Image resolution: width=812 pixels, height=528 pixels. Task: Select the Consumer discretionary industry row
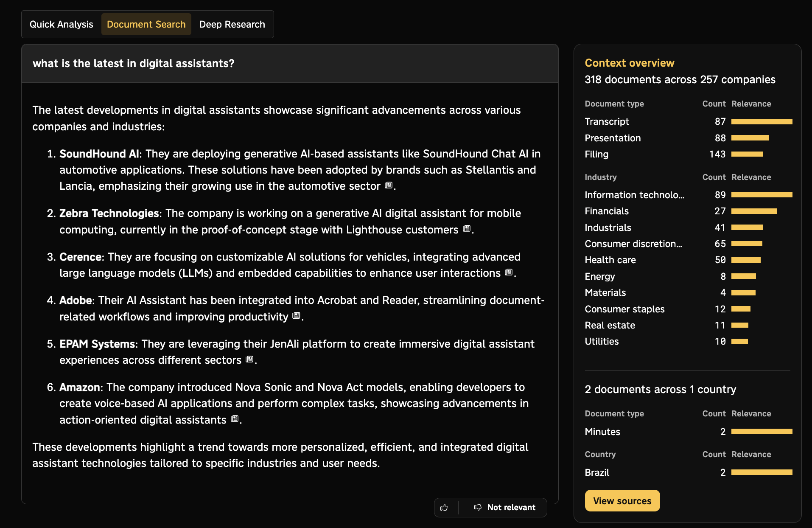[x=688, y=244]
